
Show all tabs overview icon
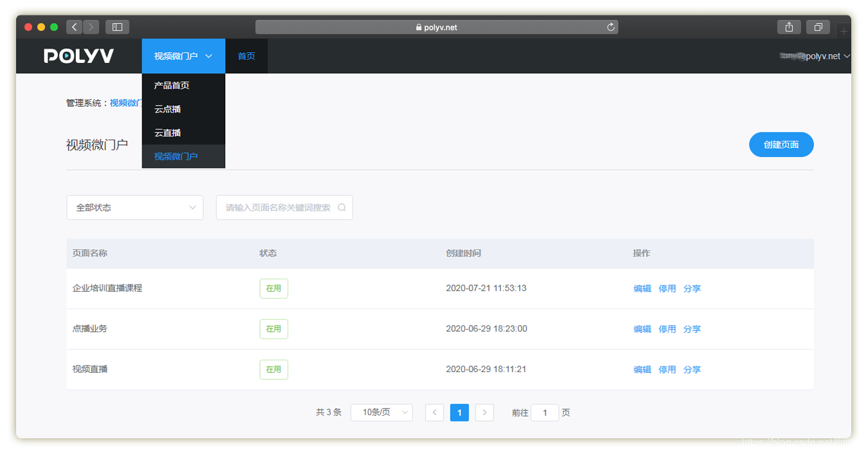818,27
